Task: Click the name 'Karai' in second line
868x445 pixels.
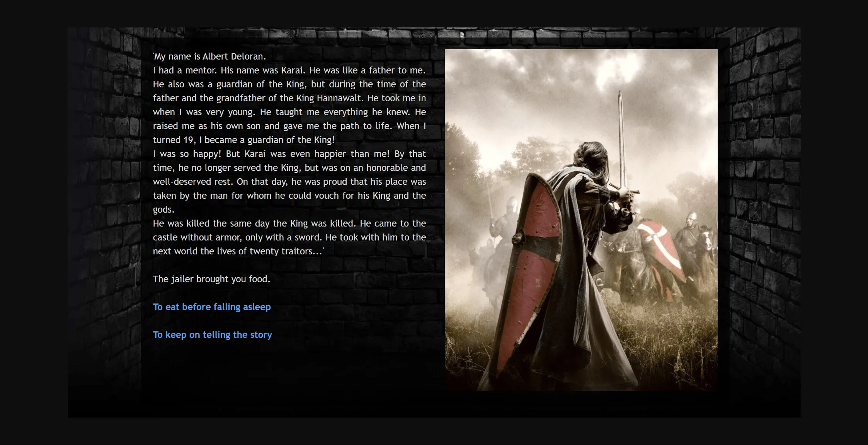Action: [x=293, y=70]
